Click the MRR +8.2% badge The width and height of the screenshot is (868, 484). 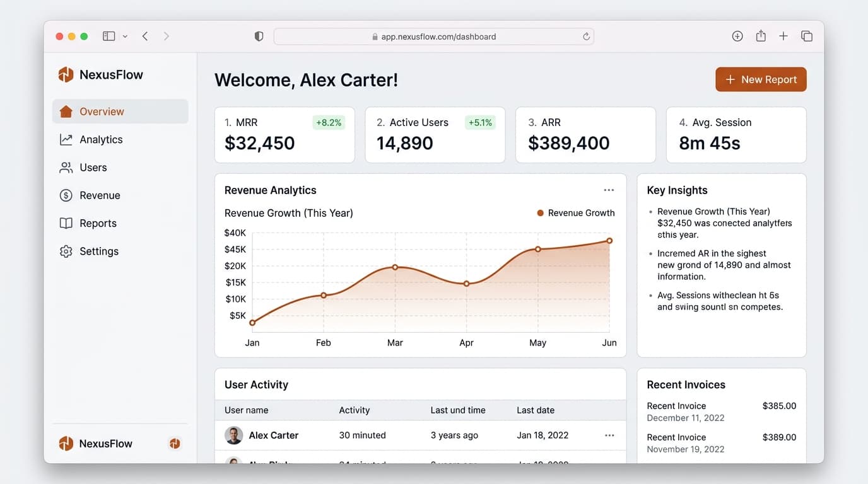tap(329, 122)
